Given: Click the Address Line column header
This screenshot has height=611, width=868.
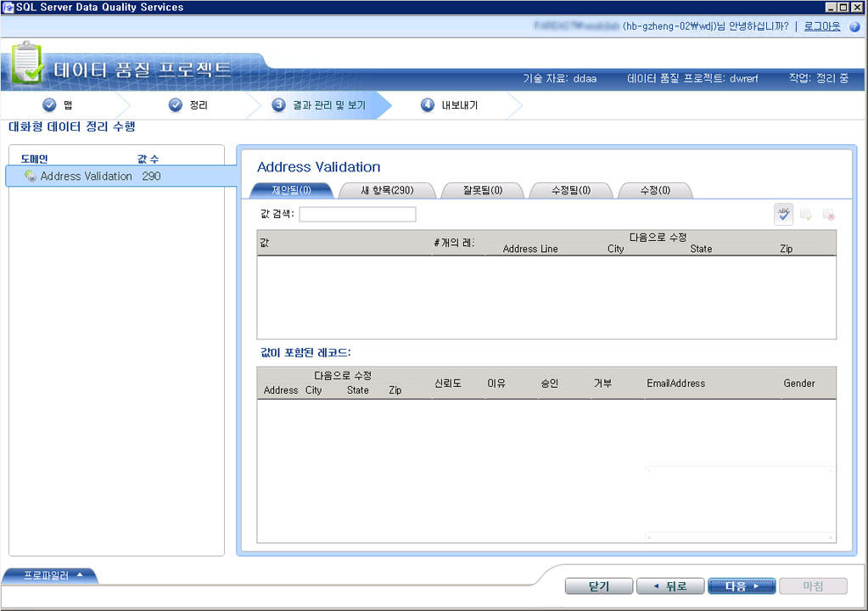Looking at the screenshot, I should [x=530, y=249].
